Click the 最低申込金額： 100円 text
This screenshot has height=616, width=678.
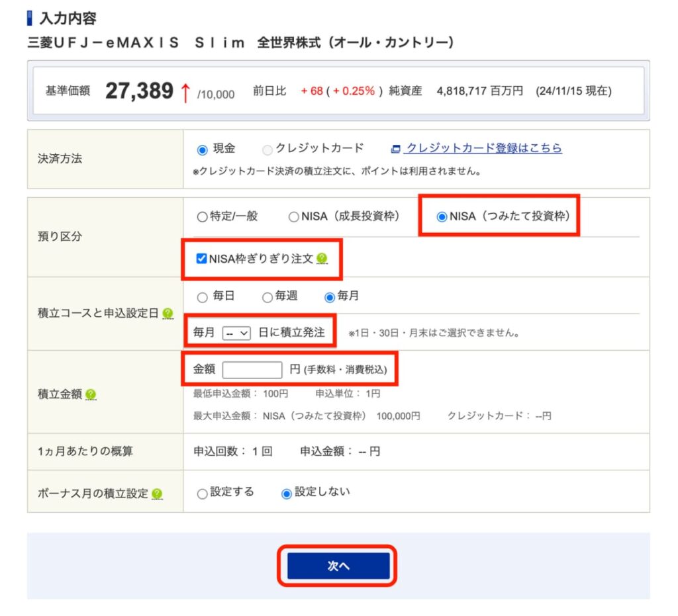coord(240,394)
